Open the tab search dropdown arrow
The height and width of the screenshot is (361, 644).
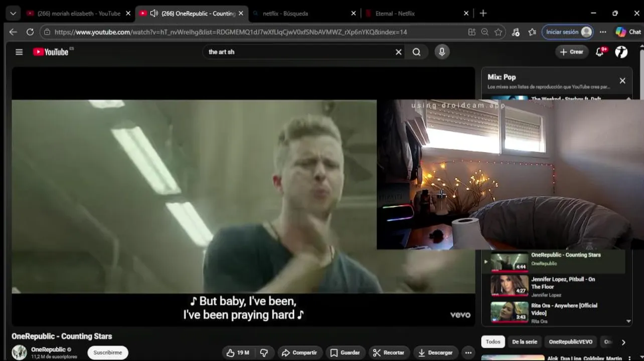click(13, 14)
